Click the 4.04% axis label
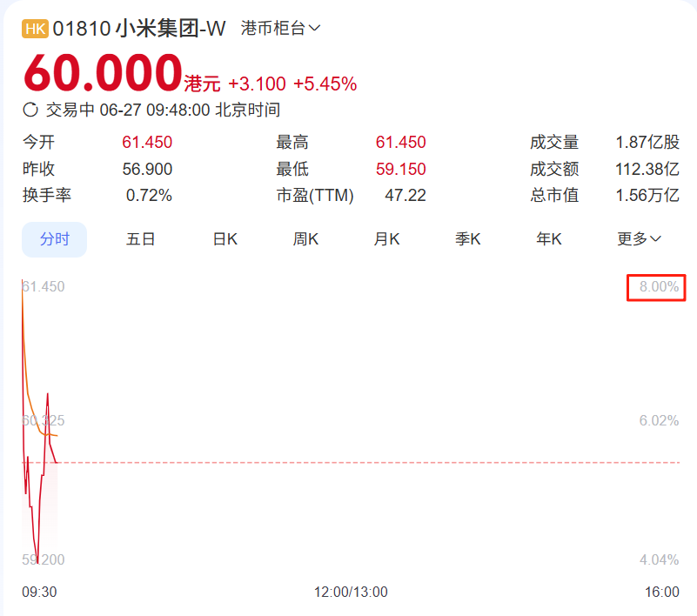 point(659,559)
